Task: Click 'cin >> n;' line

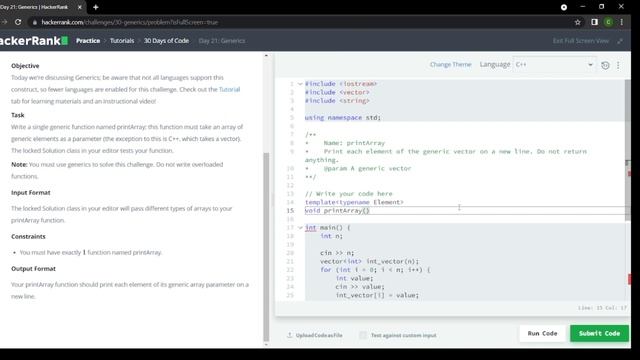Action: click(337, 253)
